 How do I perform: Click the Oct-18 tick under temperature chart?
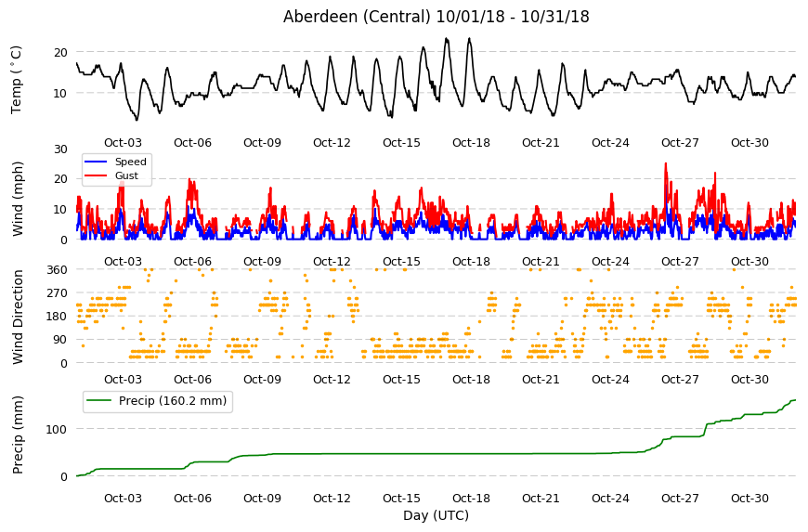coord(471,143)
